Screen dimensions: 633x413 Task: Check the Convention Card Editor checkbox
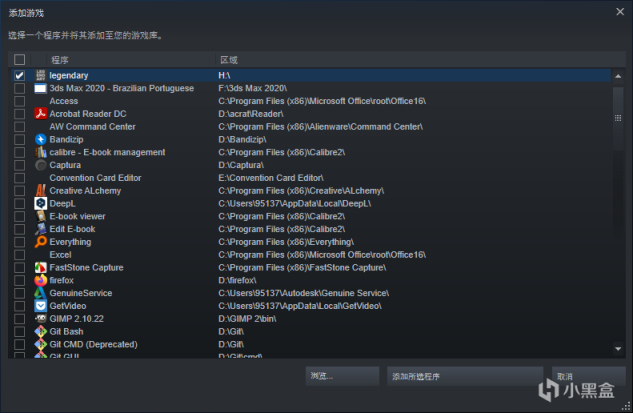(19, 178)
